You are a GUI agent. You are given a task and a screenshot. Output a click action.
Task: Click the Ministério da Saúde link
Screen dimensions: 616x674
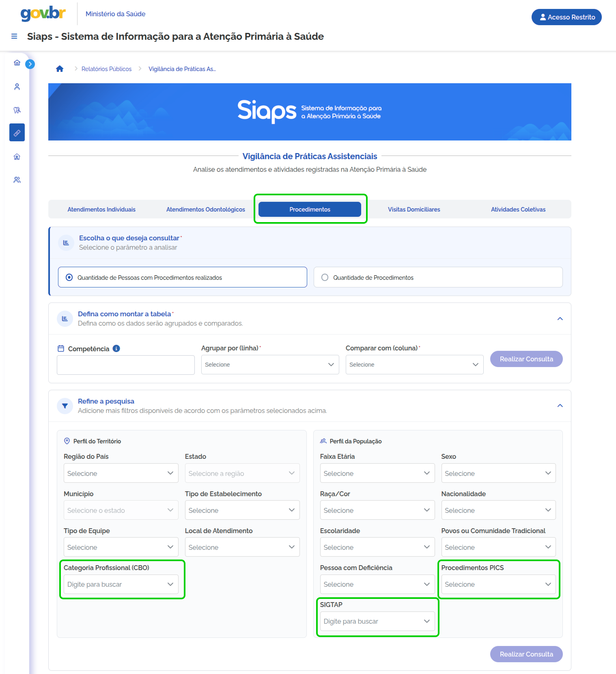pyautogui.click(x=115, y=14)
